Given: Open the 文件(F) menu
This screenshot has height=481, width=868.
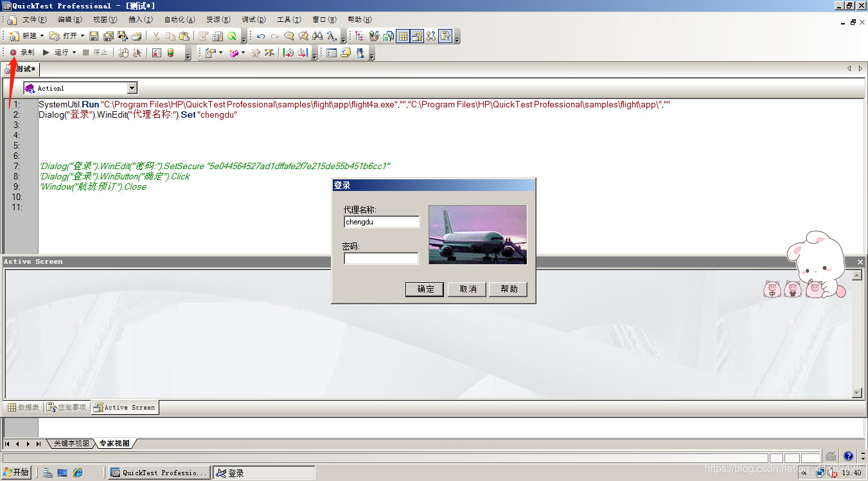Looking at the screenshot, I should click(34, 20).
